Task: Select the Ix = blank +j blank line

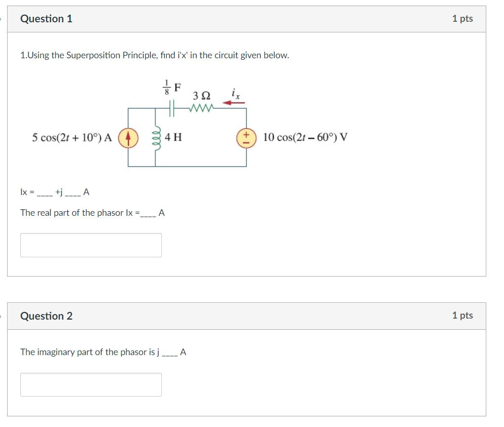Action: click(53, 192)
